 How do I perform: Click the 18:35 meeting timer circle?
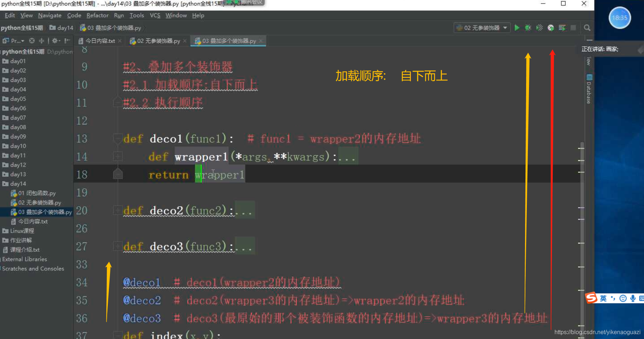coord(620,18)
